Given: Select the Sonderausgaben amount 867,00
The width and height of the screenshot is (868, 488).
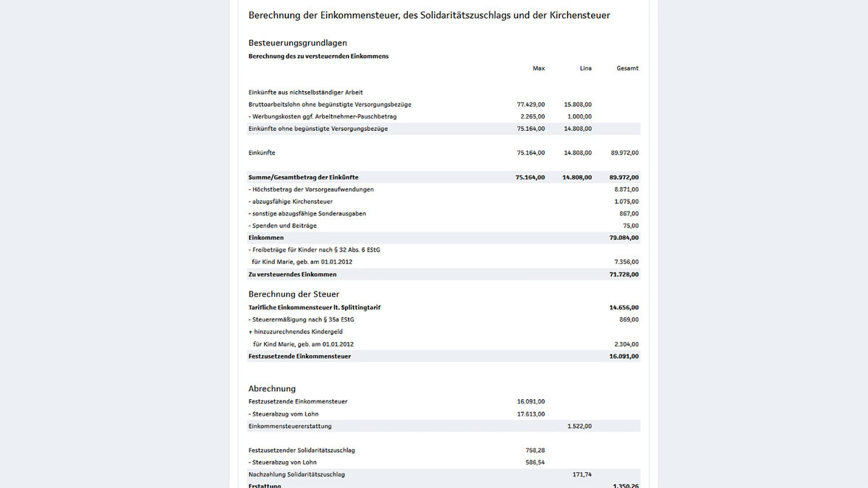Looking at the screenshot, I should [629, 214].
